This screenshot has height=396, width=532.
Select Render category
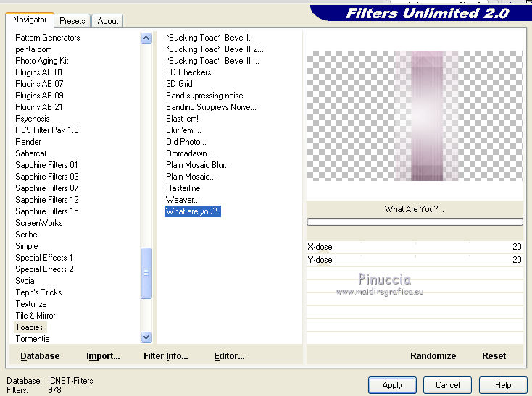coord(28,142)
